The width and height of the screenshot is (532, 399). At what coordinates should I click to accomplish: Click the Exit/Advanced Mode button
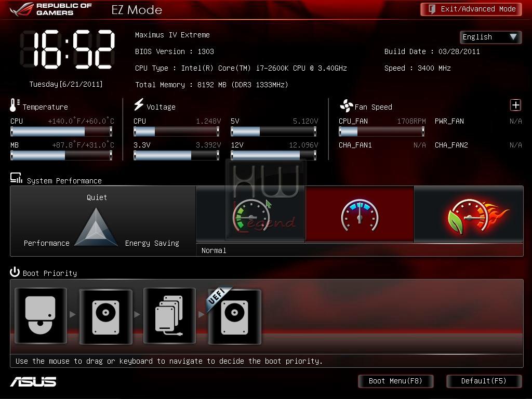click(x=471, y=9)
